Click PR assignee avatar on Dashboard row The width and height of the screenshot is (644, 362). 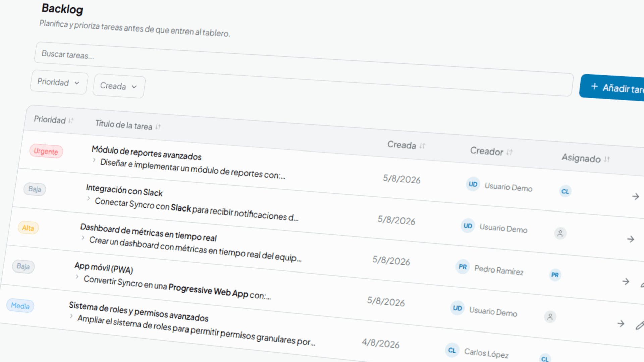point(555,275)
